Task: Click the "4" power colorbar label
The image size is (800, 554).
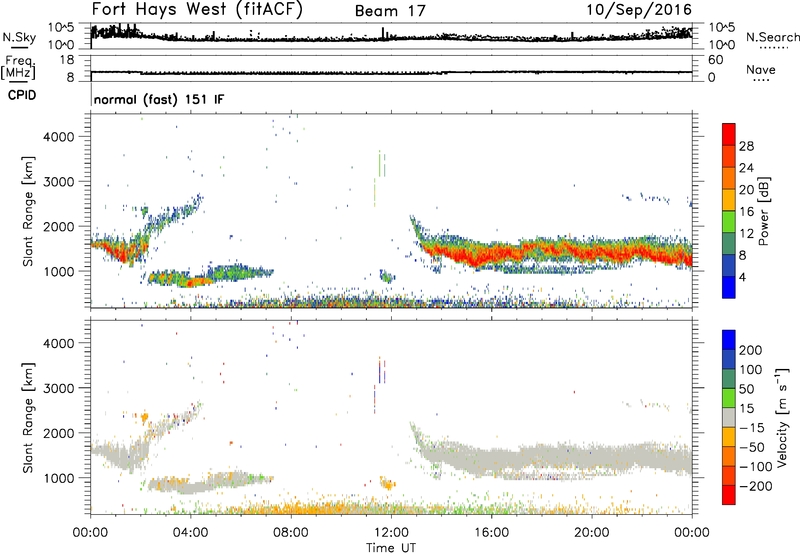Action: pyautogui.click(x=742, y=277)
